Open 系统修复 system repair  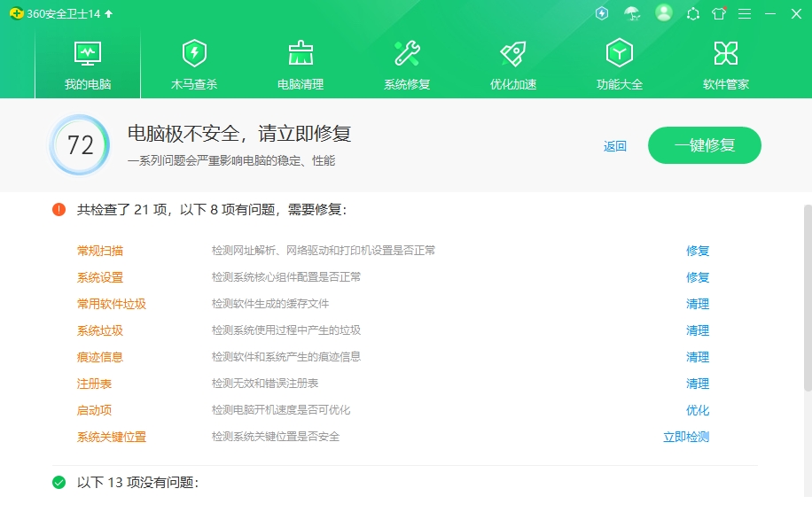(406, 62)
